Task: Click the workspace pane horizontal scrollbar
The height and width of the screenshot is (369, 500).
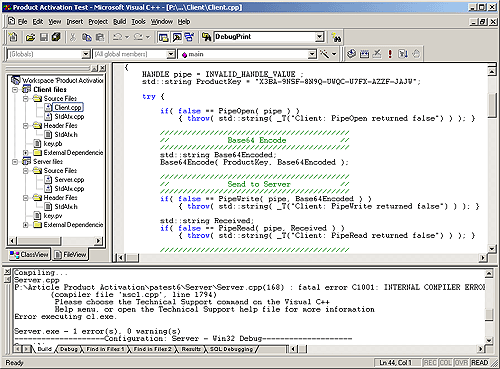Action: coord(56,241)
